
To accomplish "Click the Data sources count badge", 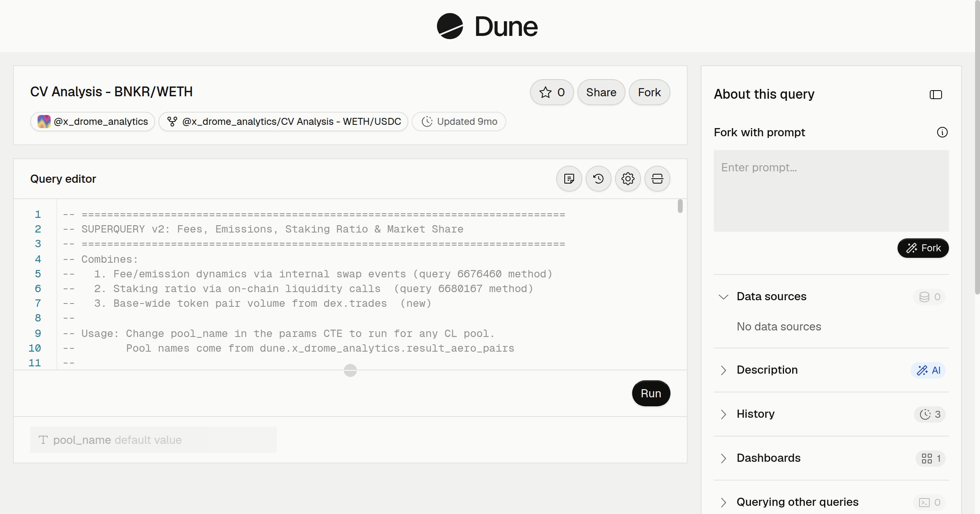I will tap(929, 297).
